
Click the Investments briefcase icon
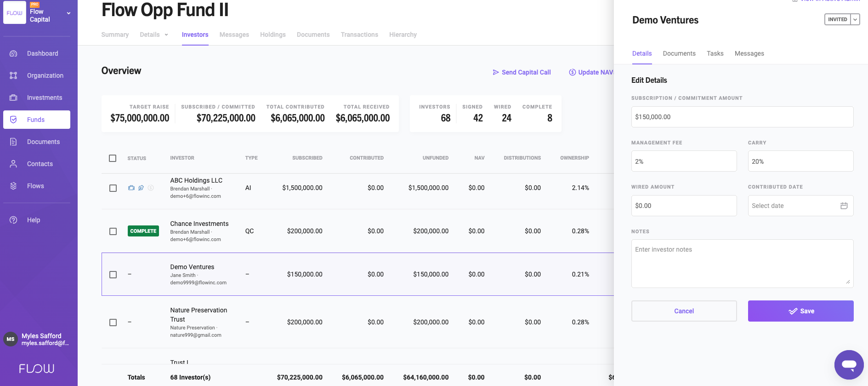click(13, 98)
